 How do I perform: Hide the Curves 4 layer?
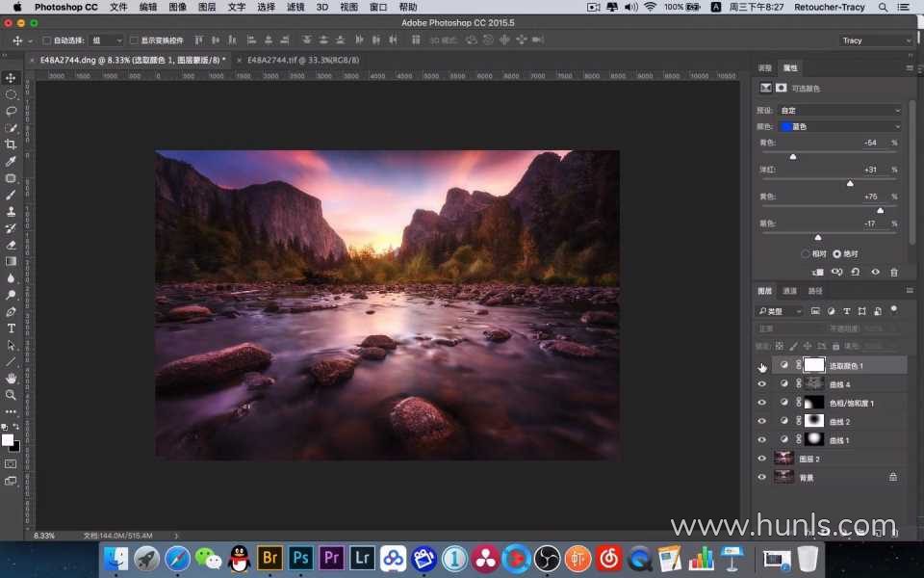point(762,384)
